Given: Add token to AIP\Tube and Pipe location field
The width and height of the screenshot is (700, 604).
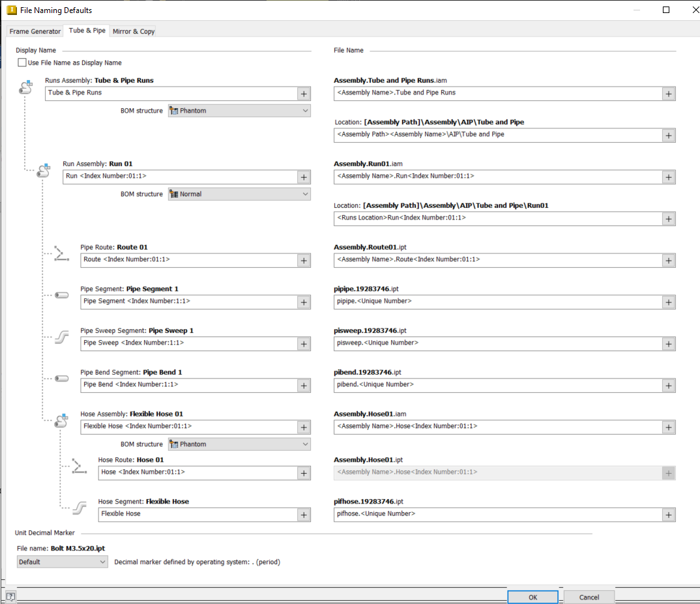Looking at the screenshot, I should click(x=668, y=136).
